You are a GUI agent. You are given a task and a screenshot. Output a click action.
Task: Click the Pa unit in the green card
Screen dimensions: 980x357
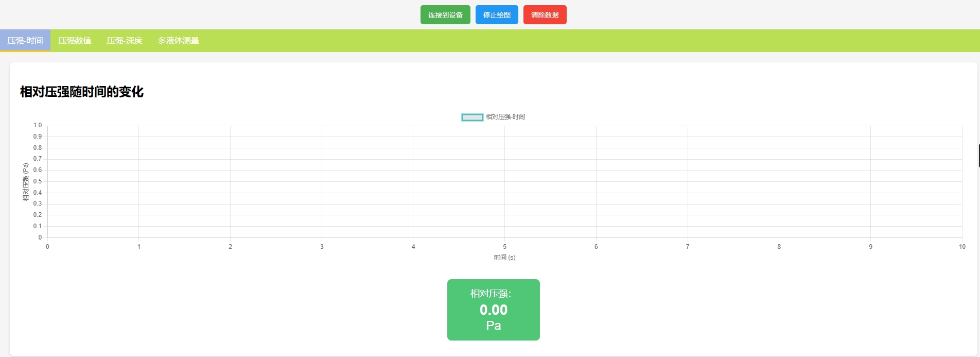(493, 326)
